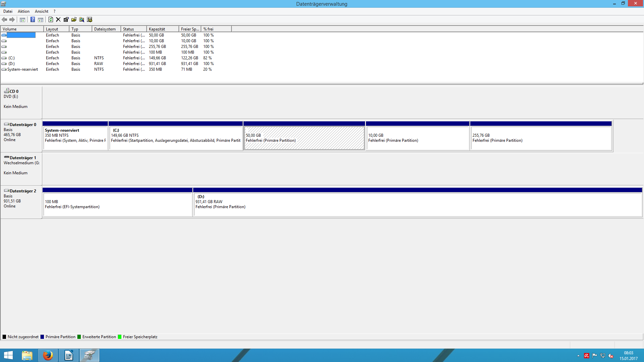Click the settings list icon with gear

click(x=90, y=20)
